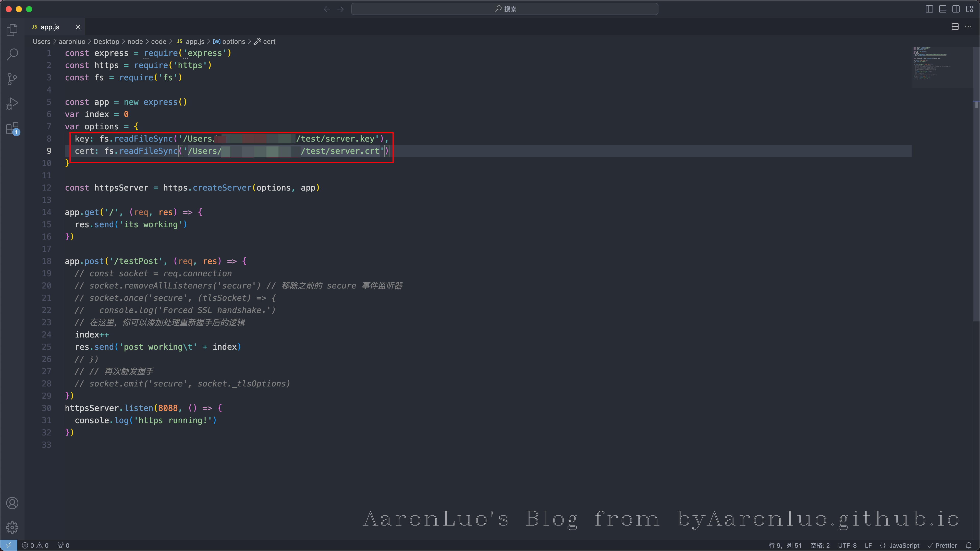
Task: Click the Prettier status bar button
Action: tap(942, 545)
